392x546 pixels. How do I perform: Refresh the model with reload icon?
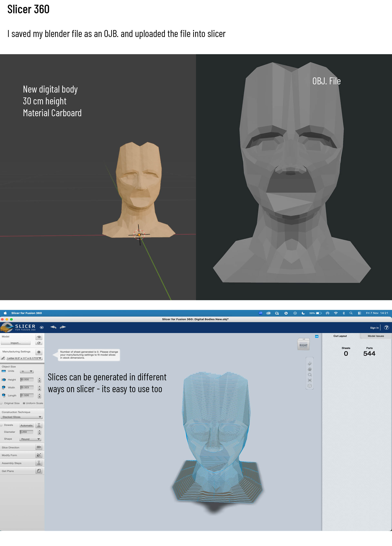coord(39,343)
